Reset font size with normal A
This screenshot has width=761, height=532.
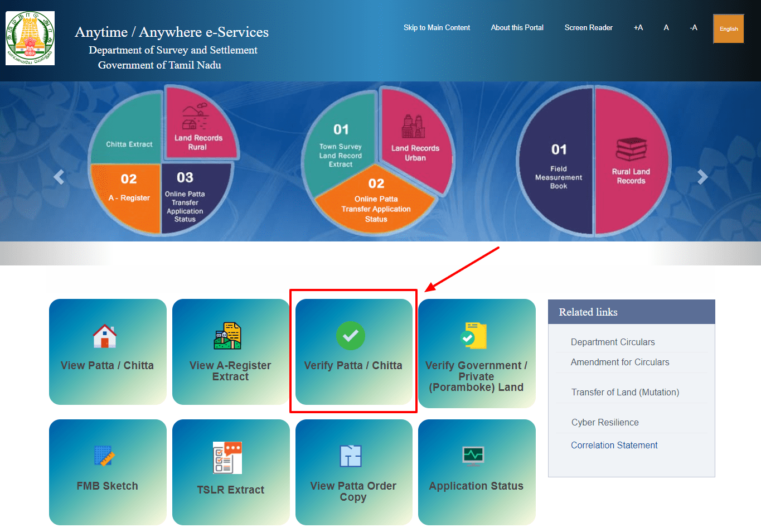pyautogui.click(x=666, y=27)
